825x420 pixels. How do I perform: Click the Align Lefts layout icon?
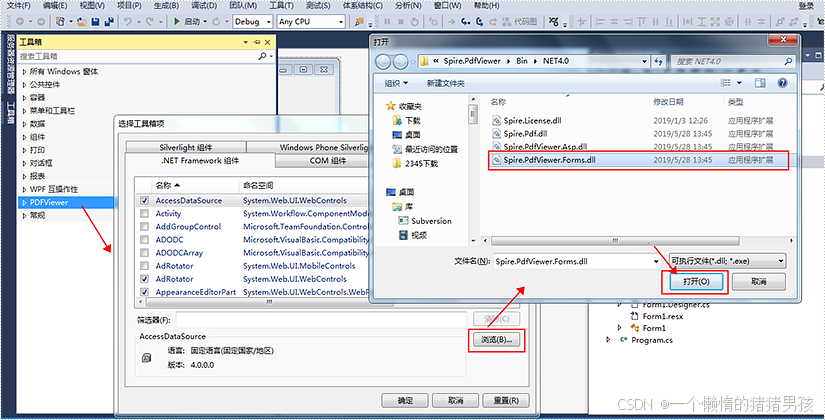pos(600,22)
